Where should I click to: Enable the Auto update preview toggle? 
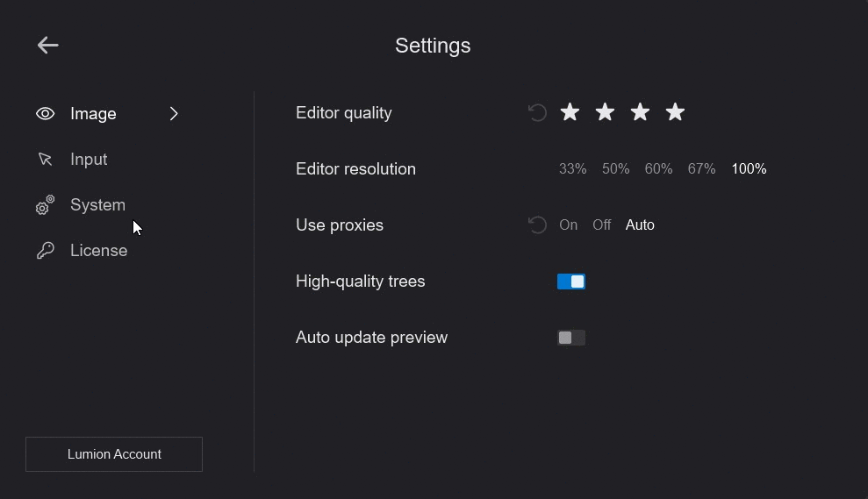(571, 338)
